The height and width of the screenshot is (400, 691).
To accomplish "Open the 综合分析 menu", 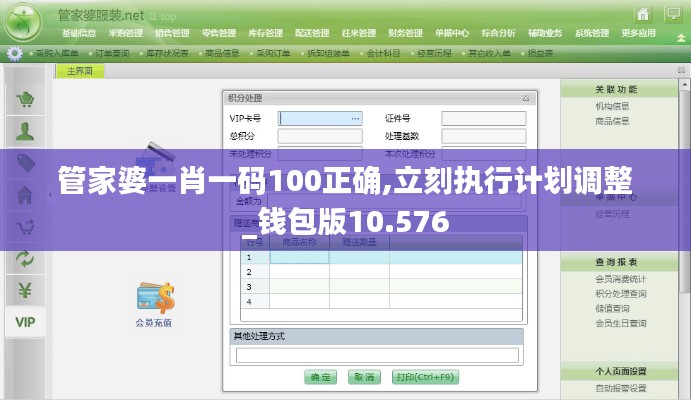I will [x=498, y=33].
